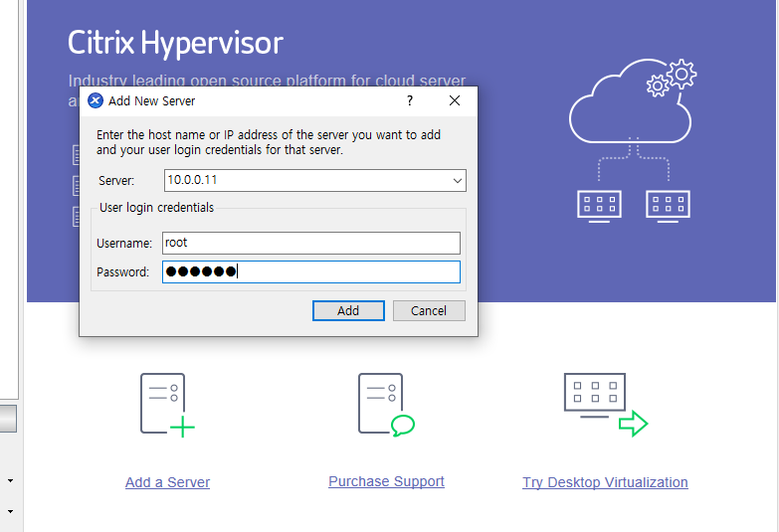This screenshot has height=532, width=779.
Task: Click the cloud with gears illustration
Action: point(633,140)
